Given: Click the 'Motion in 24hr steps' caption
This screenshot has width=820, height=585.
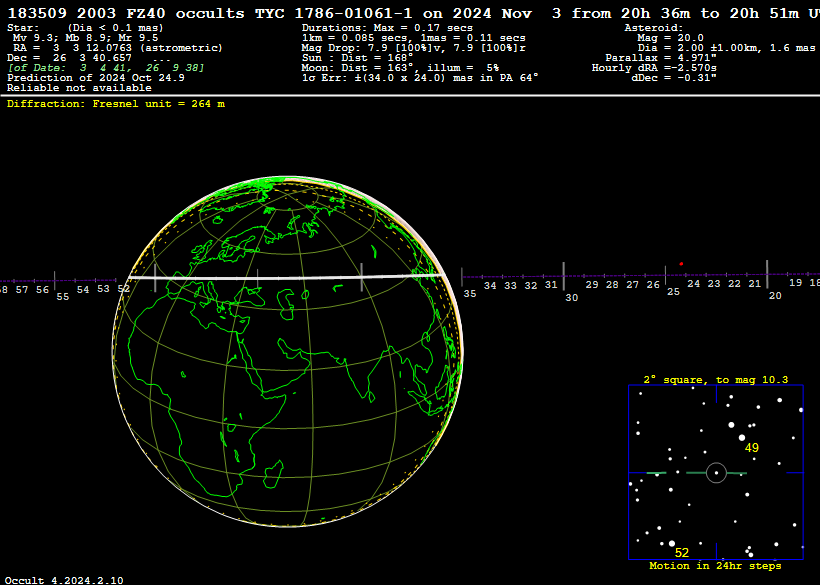Looking at the screenshot, I should 715,566.
